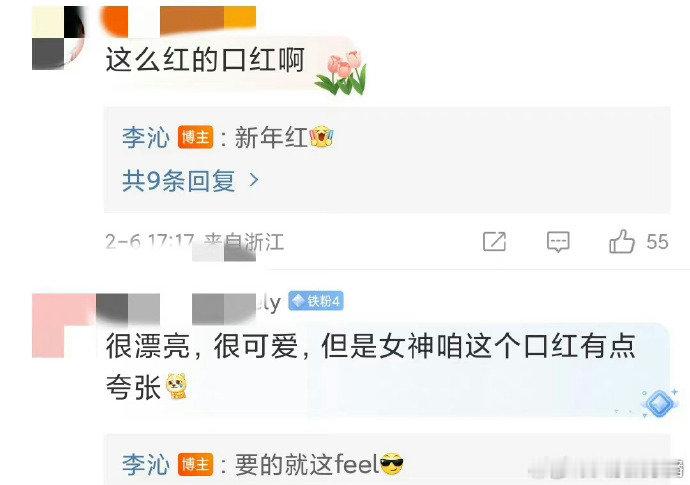
Task: Like the first comment with thumbs-up icon
Action: (x=621, y=241)
